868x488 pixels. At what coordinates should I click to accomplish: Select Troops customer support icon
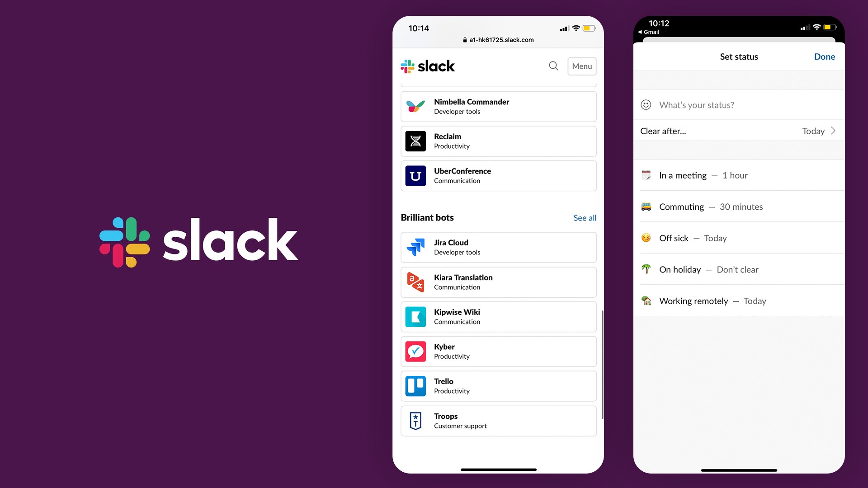pos(415,421)
